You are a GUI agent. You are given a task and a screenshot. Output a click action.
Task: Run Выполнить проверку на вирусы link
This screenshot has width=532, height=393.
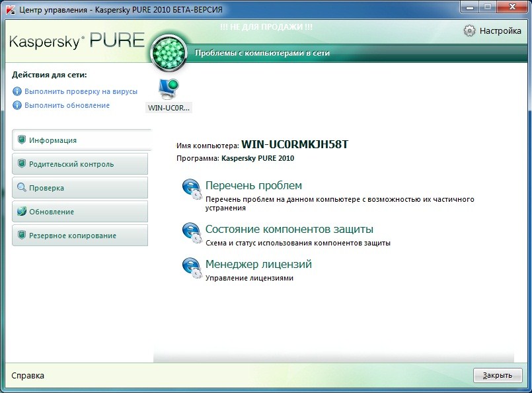[81, 91]
